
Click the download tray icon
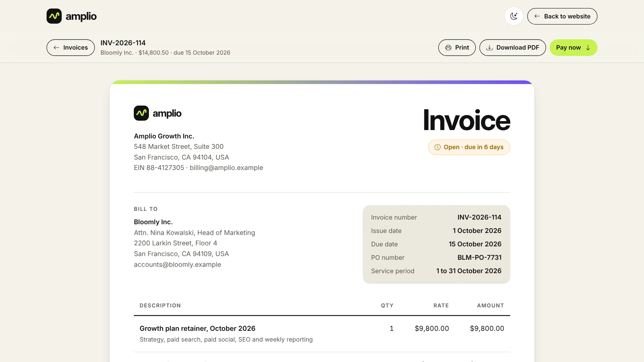489,48
